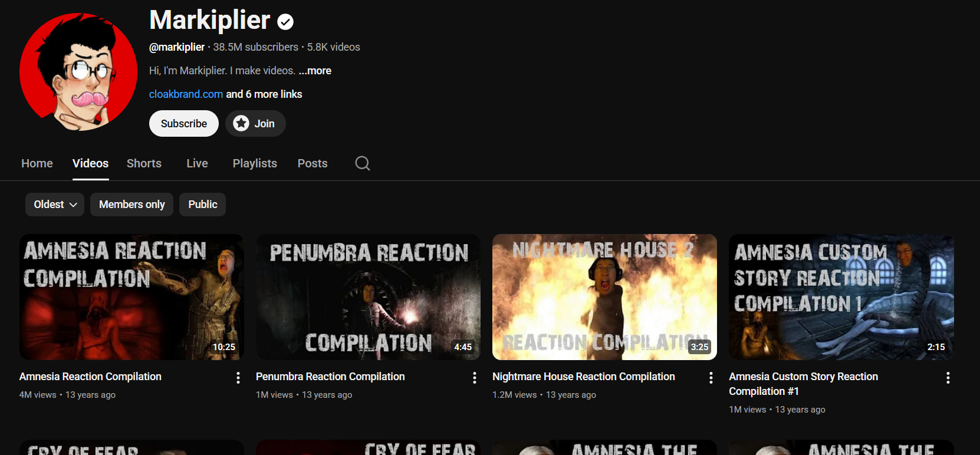Expand channel description with ...more
The width and height of the screenshot is (980, 455).
315,71
